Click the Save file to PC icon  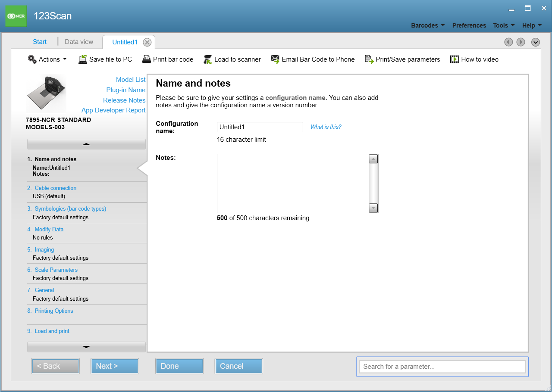click(83, 59)
